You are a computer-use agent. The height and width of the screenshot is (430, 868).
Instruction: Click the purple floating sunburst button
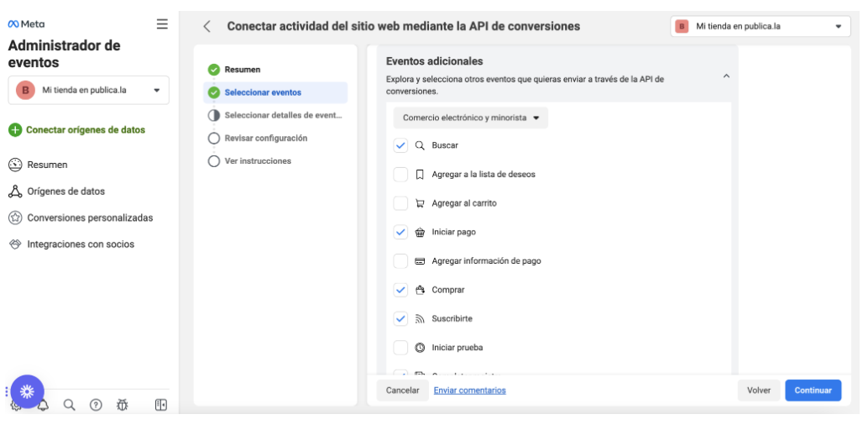point(27,391)
